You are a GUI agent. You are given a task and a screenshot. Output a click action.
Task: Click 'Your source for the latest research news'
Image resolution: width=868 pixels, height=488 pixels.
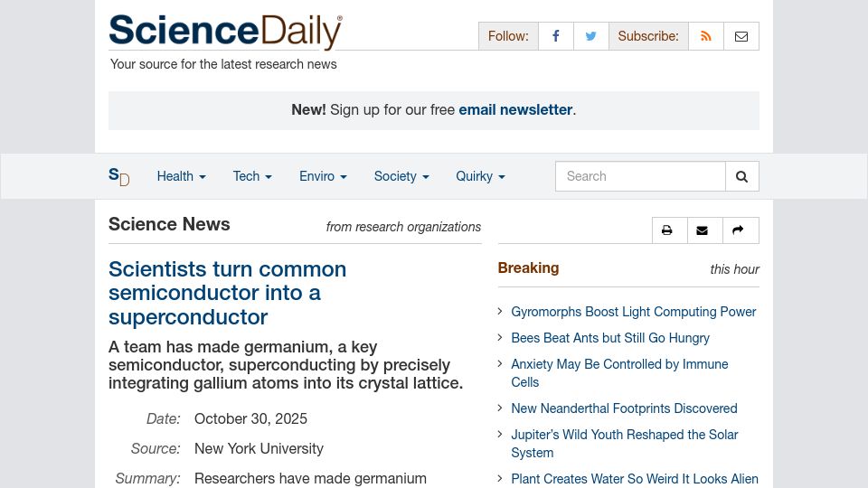tap(223, 64)
